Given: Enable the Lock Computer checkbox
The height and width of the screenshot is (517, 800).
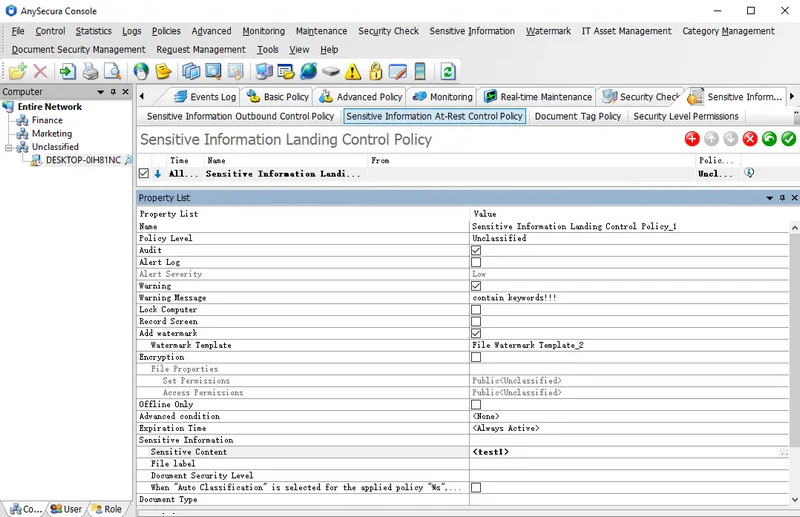Looking at the screenshot, I should [x=476, y=310].
